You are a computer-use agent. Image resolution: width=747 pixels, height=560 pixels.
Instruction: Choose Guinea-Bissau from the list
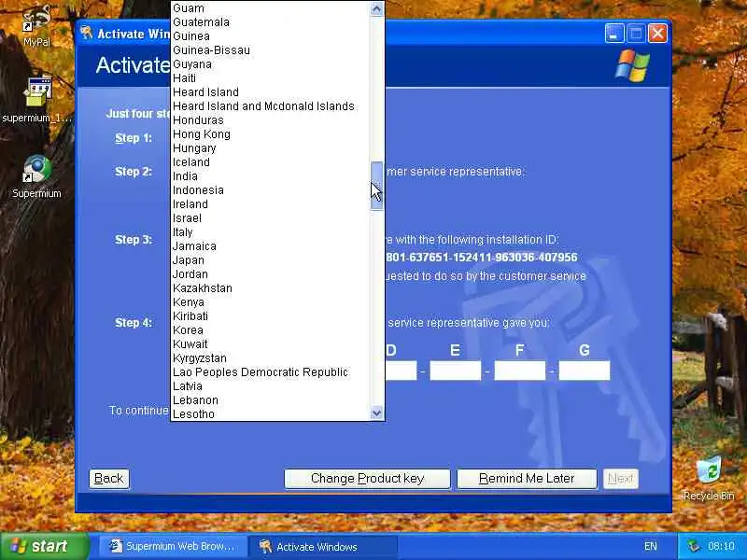click(x=271, y=50)
